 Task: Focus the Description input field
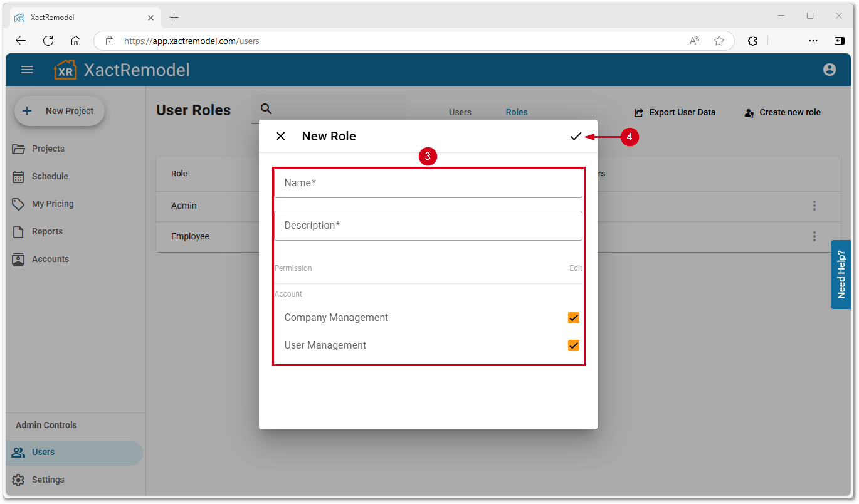[428, 226]
